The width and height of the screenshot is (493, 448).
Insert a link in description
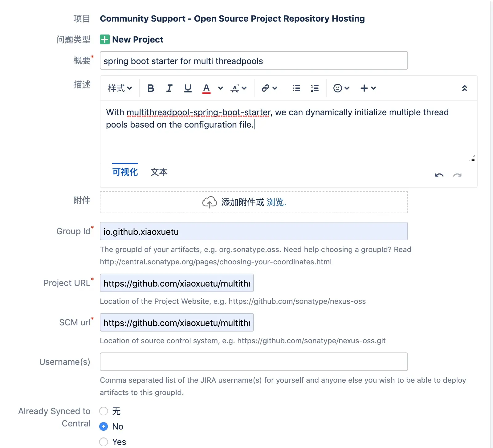(265, 88)
